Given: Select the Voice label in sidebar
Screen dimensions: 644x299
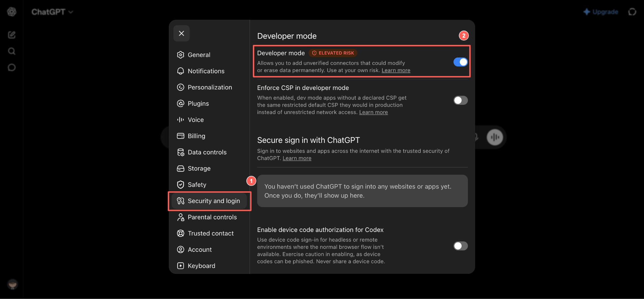Looking at the screenshot, I should point(196,120).
